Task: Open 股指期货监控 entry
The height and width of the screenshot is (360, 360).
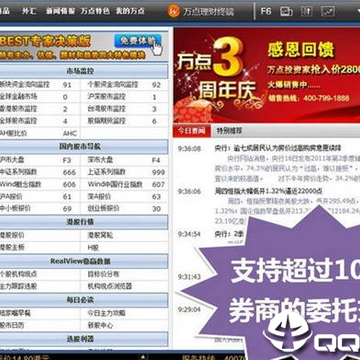Action: pyautogui.click(x=106, y=121)
